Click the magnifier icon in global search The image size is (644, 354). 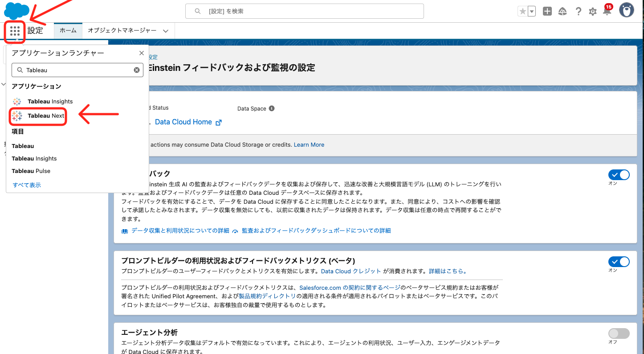point(198,11)
